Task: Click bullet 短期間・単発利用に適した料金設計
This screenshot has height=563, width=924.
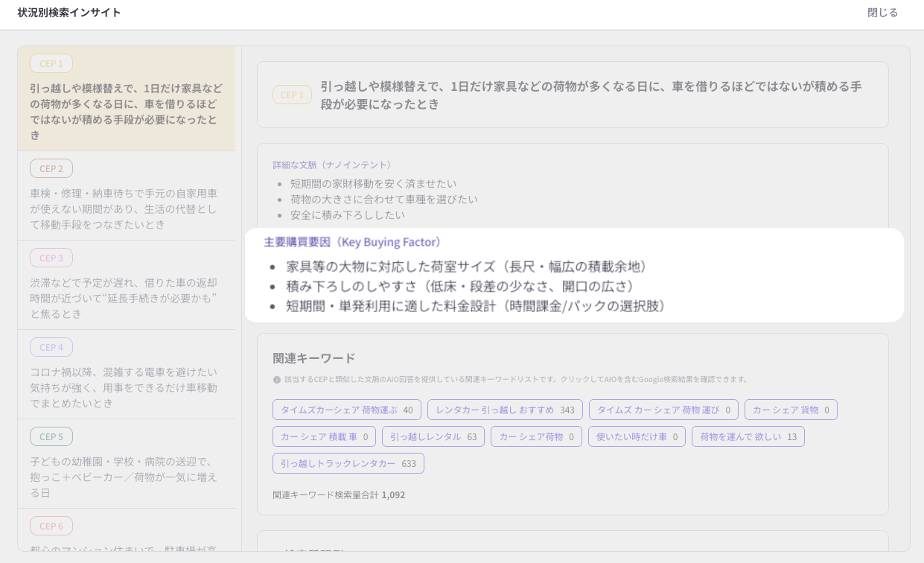Action: tap(478, 306)
